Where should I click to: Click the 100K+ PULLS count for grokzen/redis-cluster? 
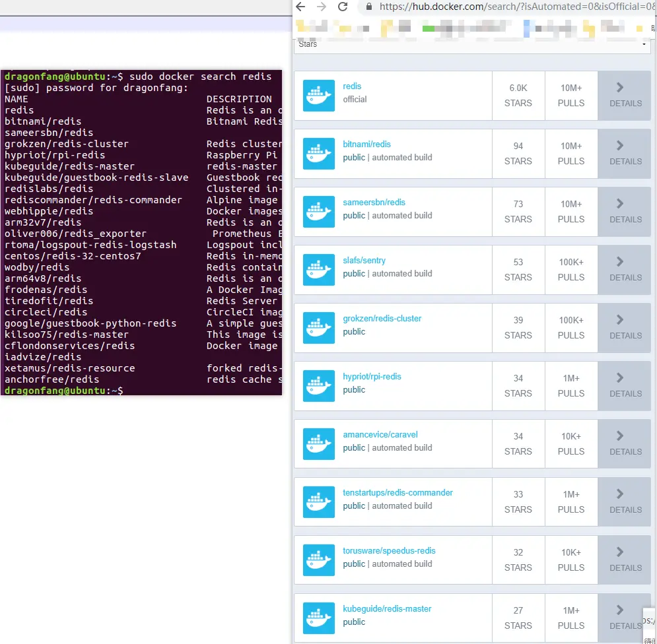coord(571,328)
